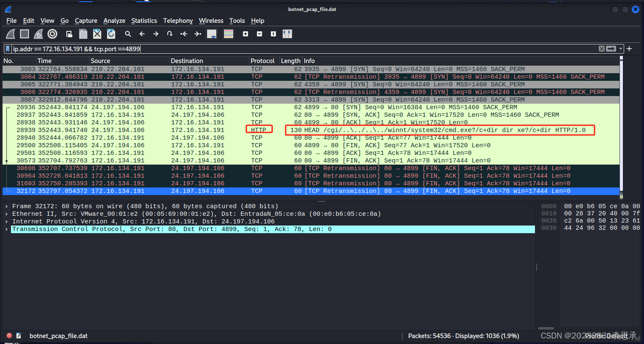Select packet 28939 HTTP HEAD request row
Viewport: 644px width, 344px height.
(x=311, y=130)
